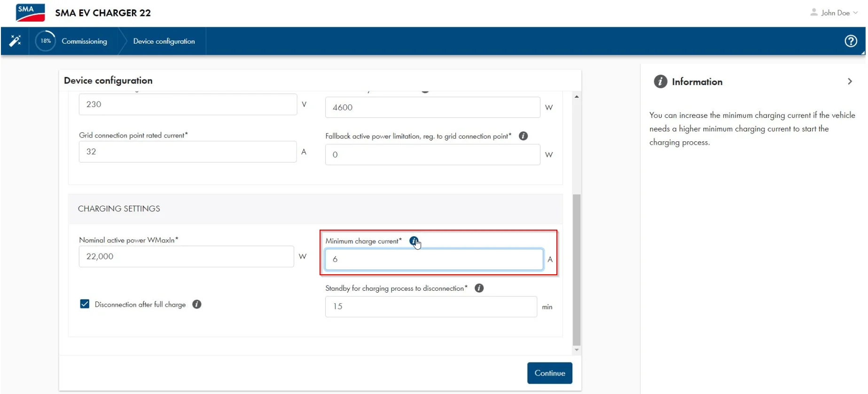Screen dimensions: 868x394
Task: Click the 18% progress circle indicator
Action: [46, 41]
